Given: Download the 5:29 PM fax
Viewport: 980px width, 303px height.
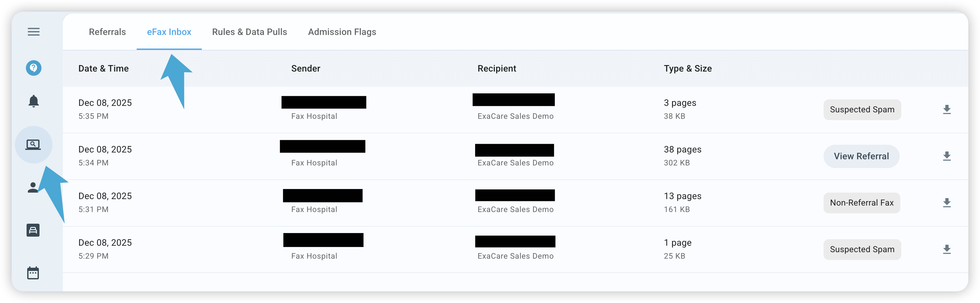Looking at the screenshot, I should click(947, 249).
